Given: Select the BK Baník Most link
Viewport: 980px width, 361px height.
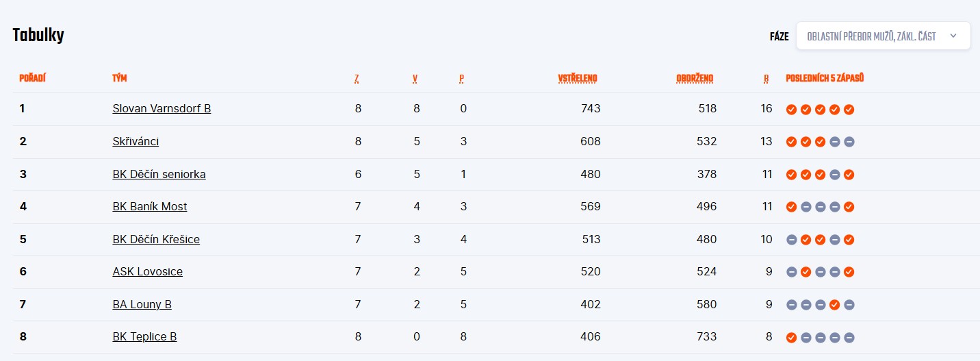Looking at the screenshot, I should click(x=150, y=206).
